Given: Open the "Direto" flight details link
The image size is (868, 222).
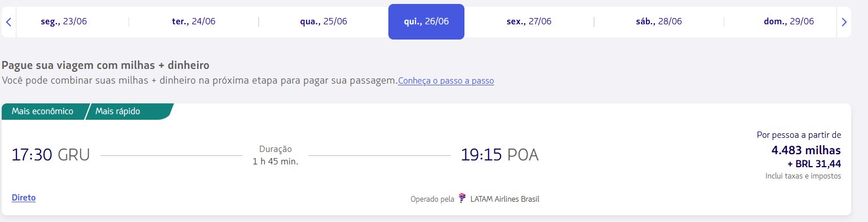Looking at the screenshot, I should [24, 198].
